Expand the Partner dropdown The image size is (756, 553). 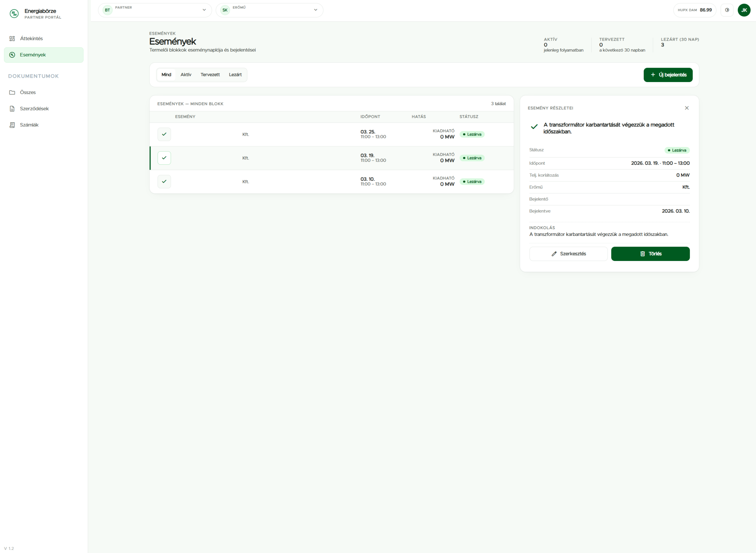pyautogui.click(x=155, y=10)
